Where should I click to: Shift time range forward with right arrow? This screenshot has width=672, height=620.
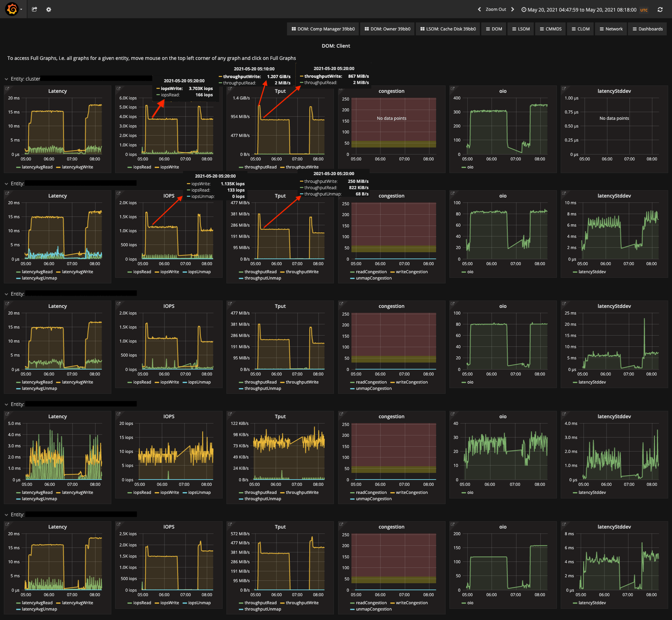click(x=513, y=9)
